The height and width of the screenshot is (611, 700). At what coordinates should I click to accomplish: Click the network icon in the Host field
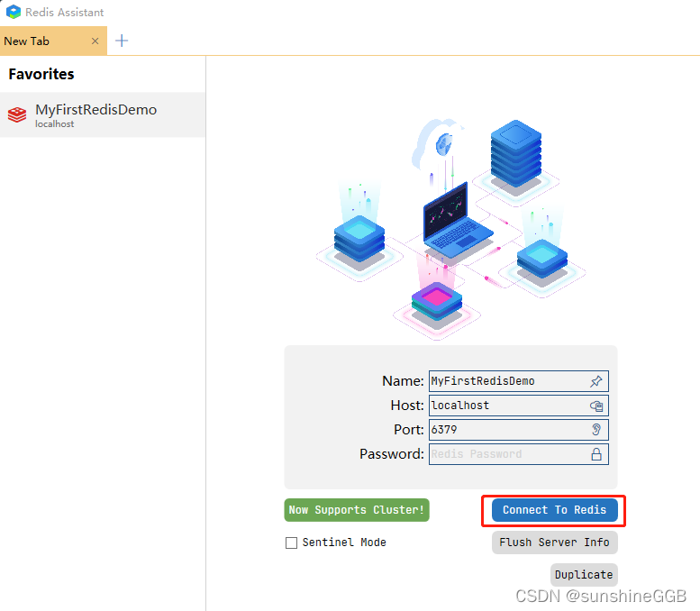tap(596, 406)
